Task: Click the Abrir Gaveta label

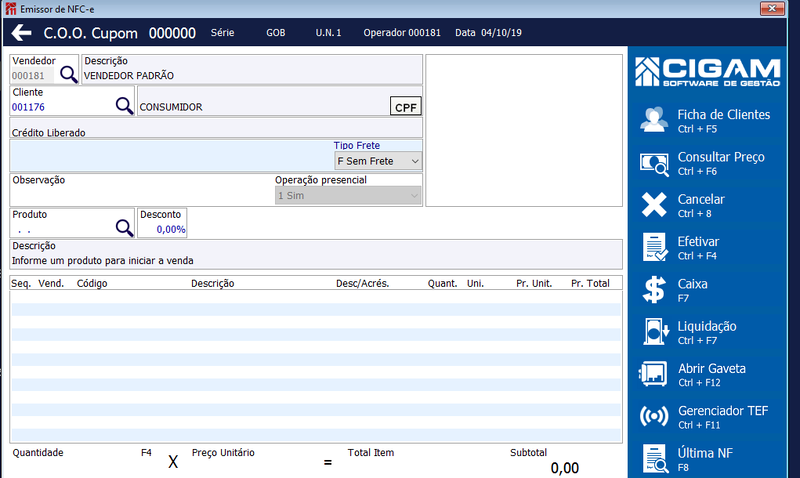Action: pyautogui.click(x=712, y=368)
